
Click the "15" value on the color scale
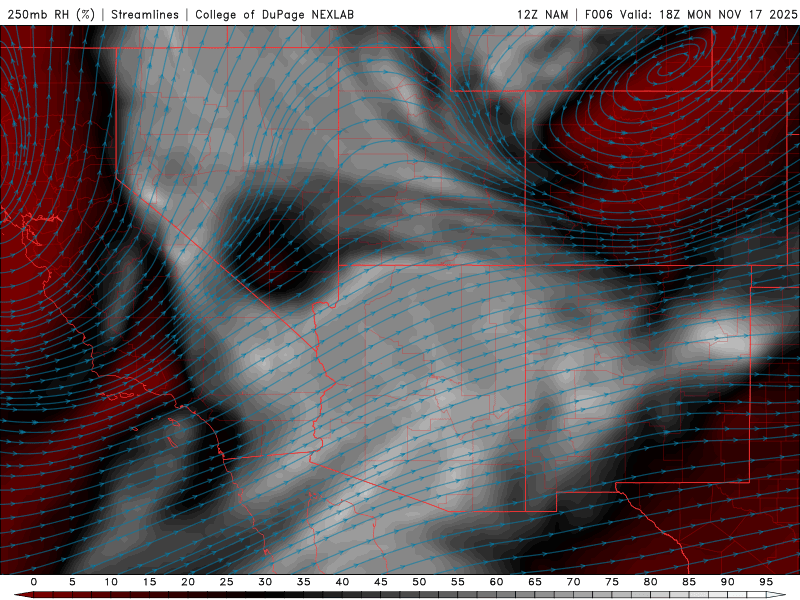click(149, 582)
